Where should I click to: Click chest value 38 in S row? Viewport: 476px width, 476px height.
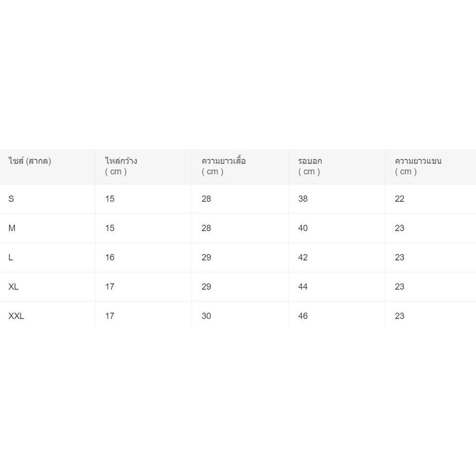click(x=303, y=199)
